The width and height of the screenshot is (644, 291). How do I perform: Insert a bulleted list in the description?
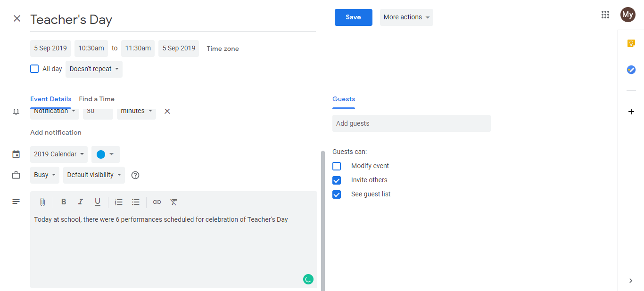point(136,202)
